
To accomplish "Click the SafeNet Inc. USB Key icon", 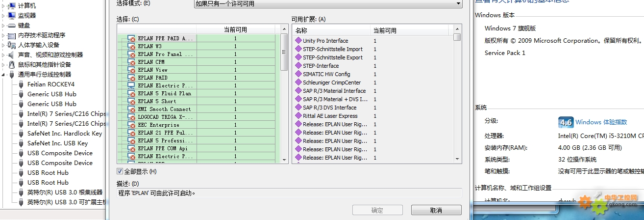I will click(x=21, y=143).
